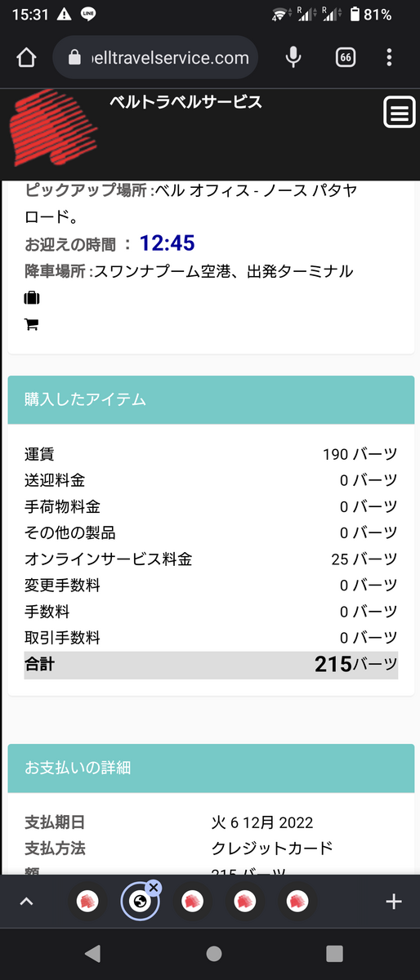Tap the Android back navigation button
This screenshot has height=980, width=420.
[92, 953]
